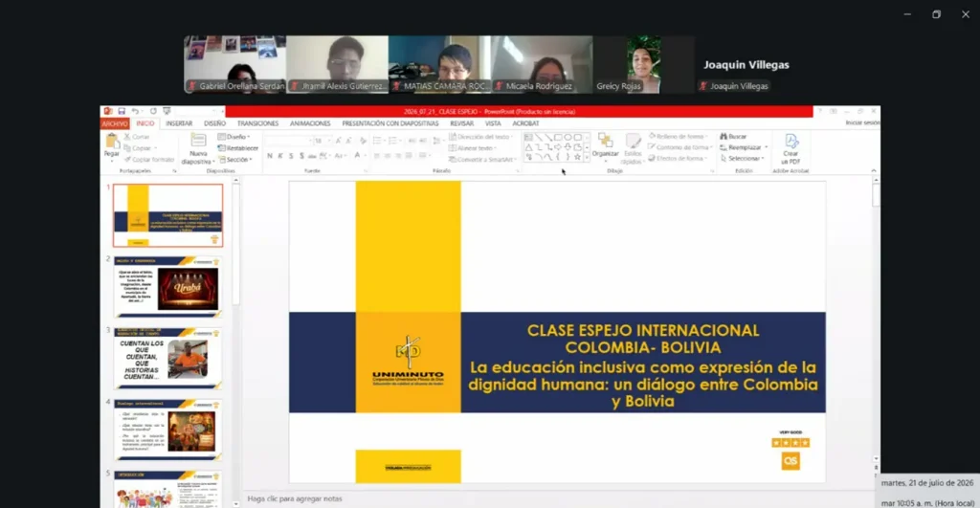Open the ARCHIVO tab
The width and height of the screenshot is (980, 508).
[x=115, y=123]
